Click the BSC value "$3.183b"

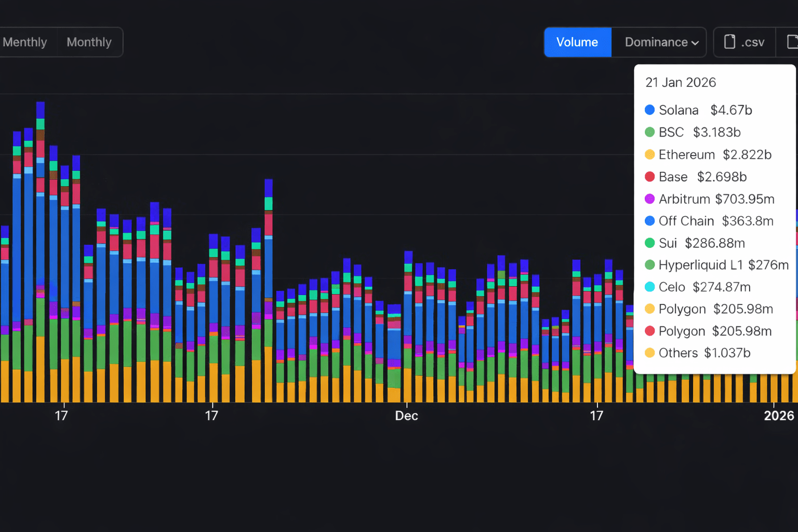click(717, 132)
